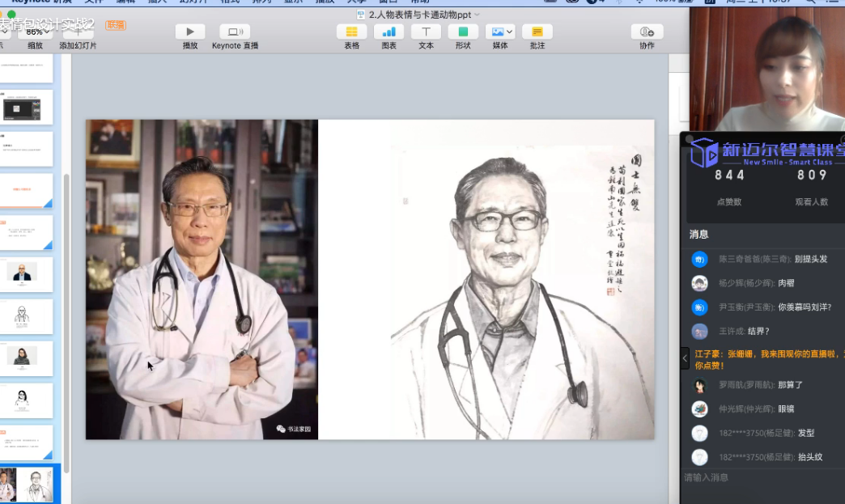
Task: Select the thumbnail with woman line drawing
Action: 26,400
